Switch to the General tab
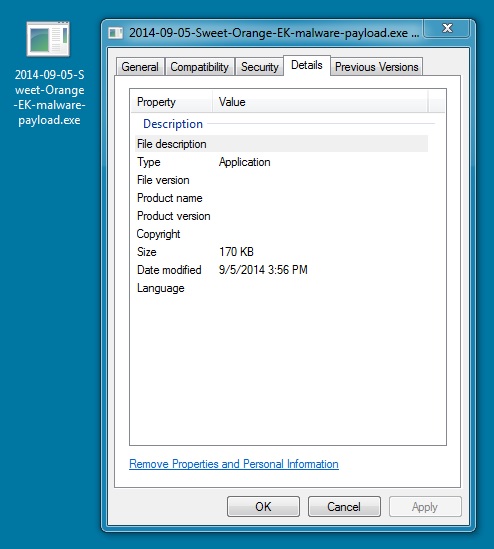 coord(140,67)
